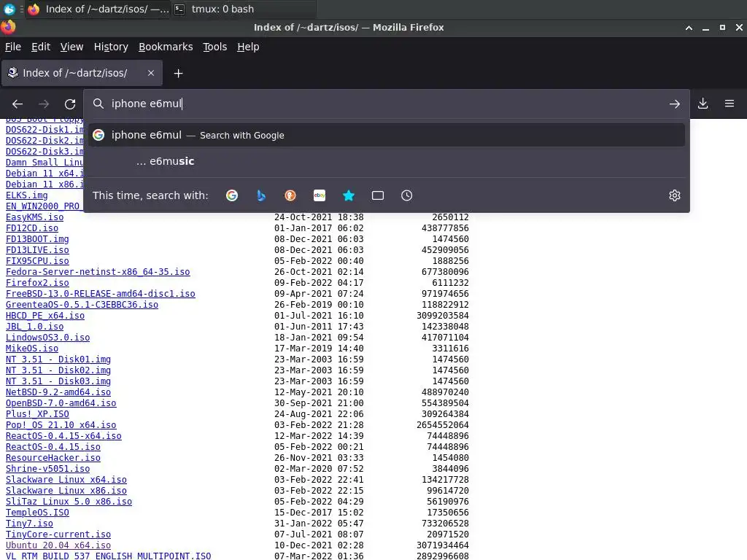This screenshot has height=560, width=747.
Task: Search this time with Bing icon
Action: click(x=261, y=195)
